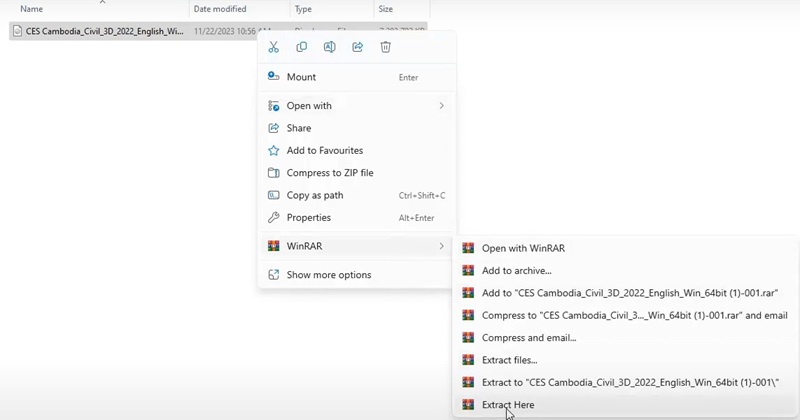Click the Share icon beside Share entry
The image size is (800, 420).
point(273,128)
